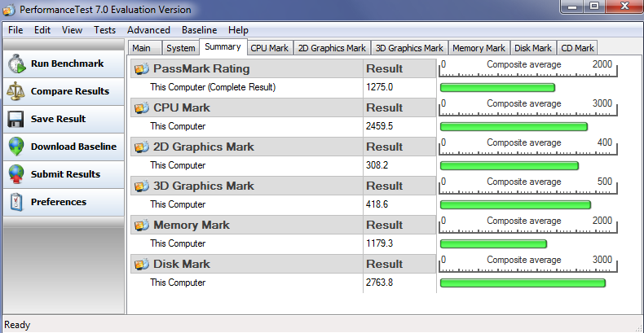Open the Baseline menu
644x333 pixels.
click(199, 30)
